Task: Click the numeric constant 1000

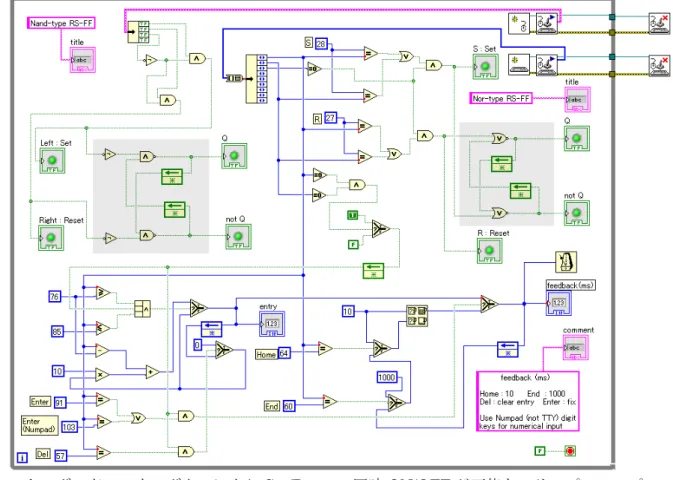Action: (x=386, y=377)
